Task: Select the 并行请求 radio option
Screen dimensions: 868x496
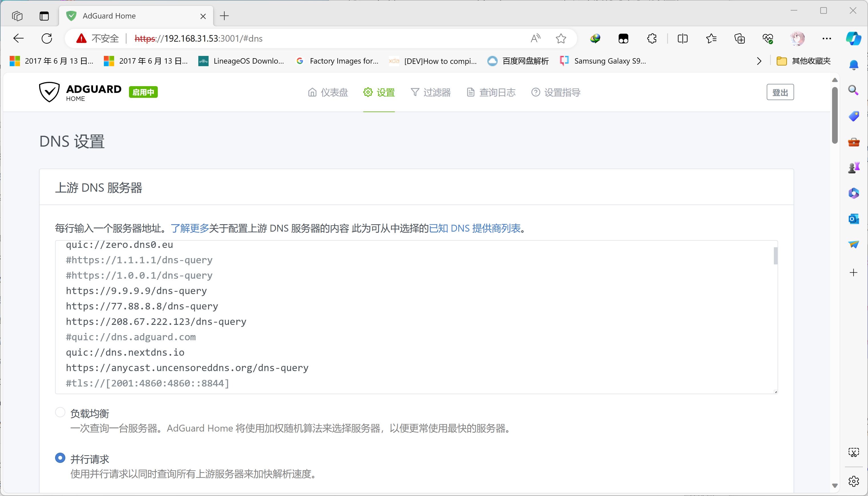Action: tap(60, 458)
